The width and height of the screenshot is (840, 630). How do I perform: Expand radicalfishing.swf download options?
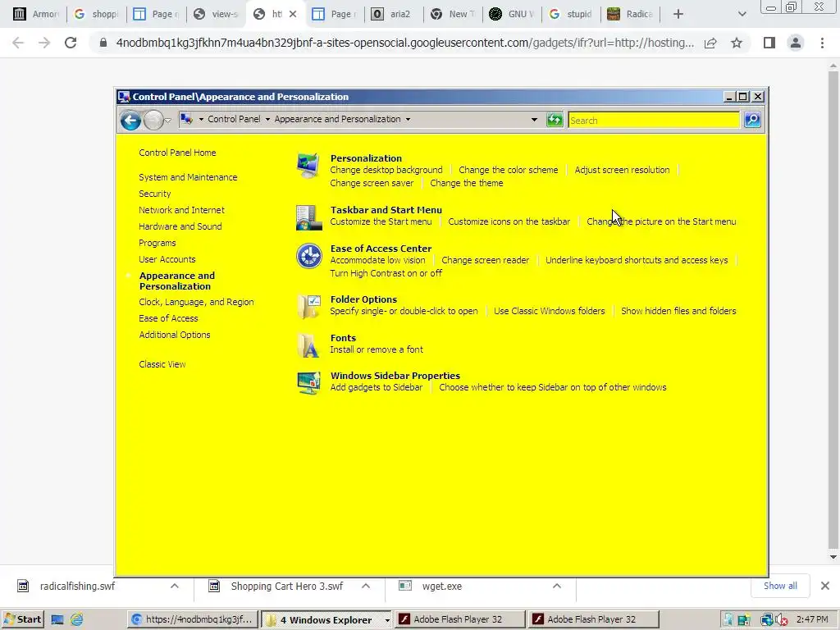(175, 586)
